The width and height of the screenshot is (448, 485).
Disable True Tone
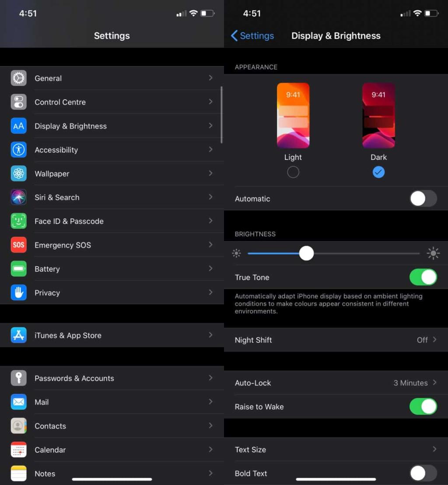(x=423, y=277)
